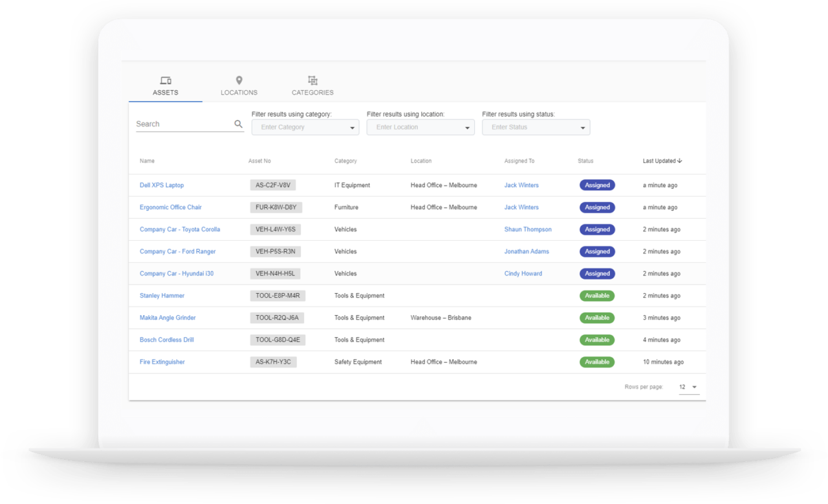Sort by the Status column header
The width and height of the screenshot is (828, 504).
[585, 161]
